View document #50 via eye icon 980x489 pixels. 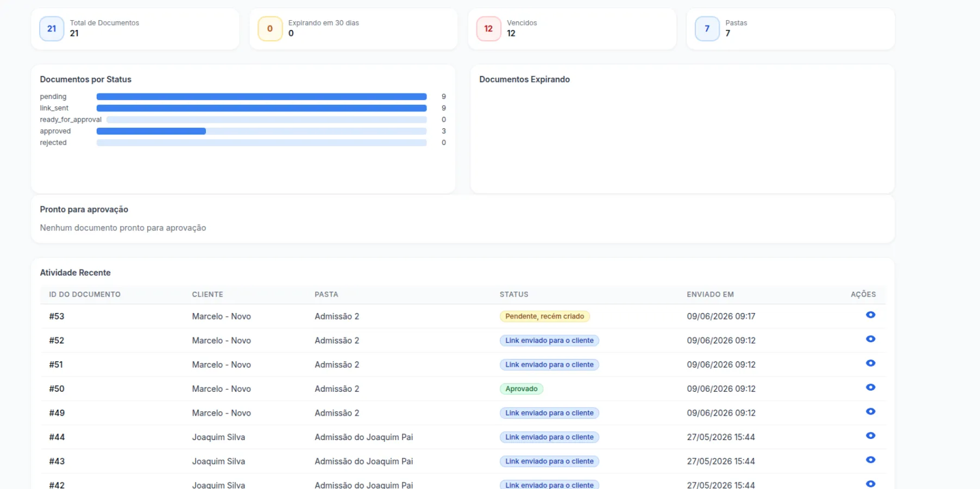tap(870, 387)
